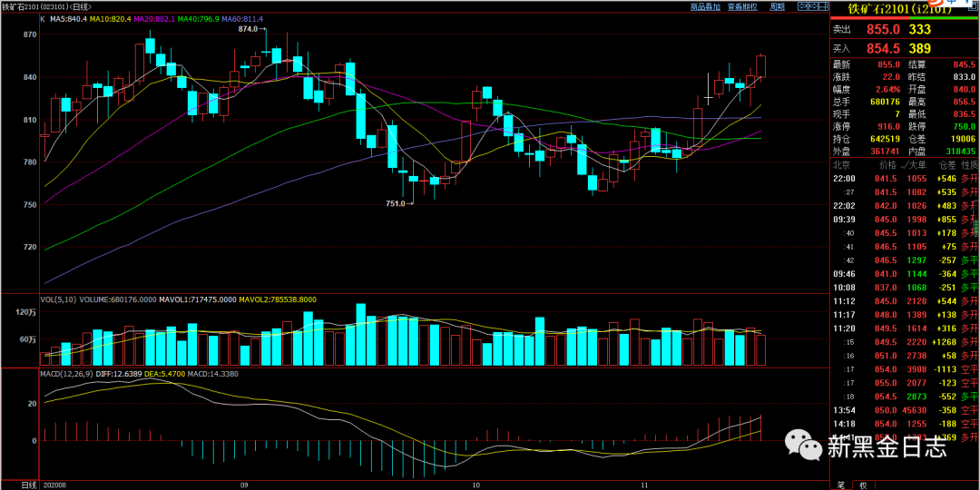Viewport: 980px width, 490px height.
Task: Click the 总手 value 680176
Action: point(885,100)
